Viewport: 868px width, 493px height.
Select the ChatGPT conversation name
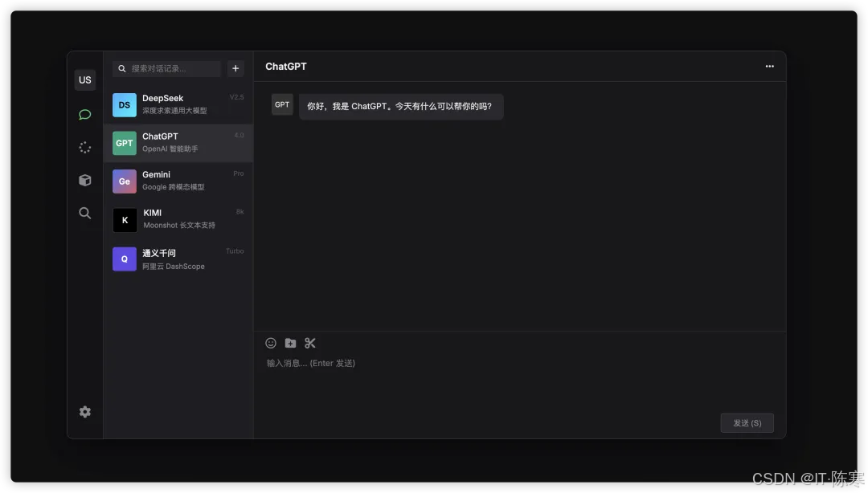tap(160, 136)
